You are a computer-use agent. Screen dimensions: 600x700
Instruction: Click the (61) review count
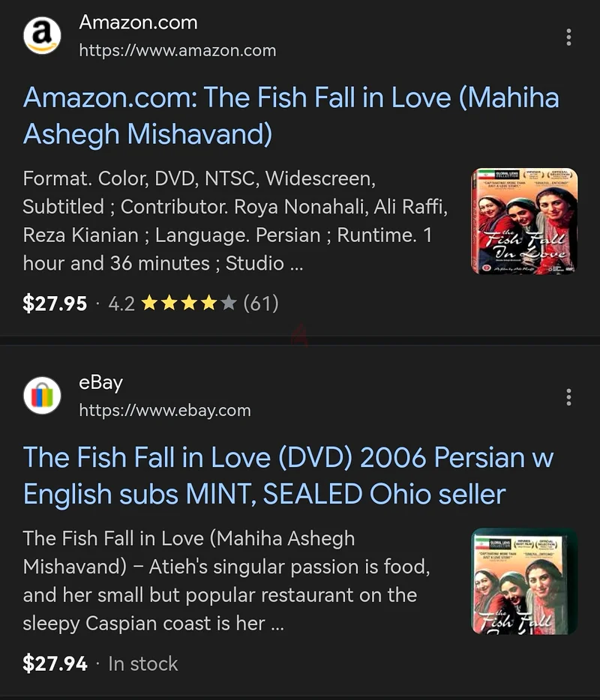point(261,304)
